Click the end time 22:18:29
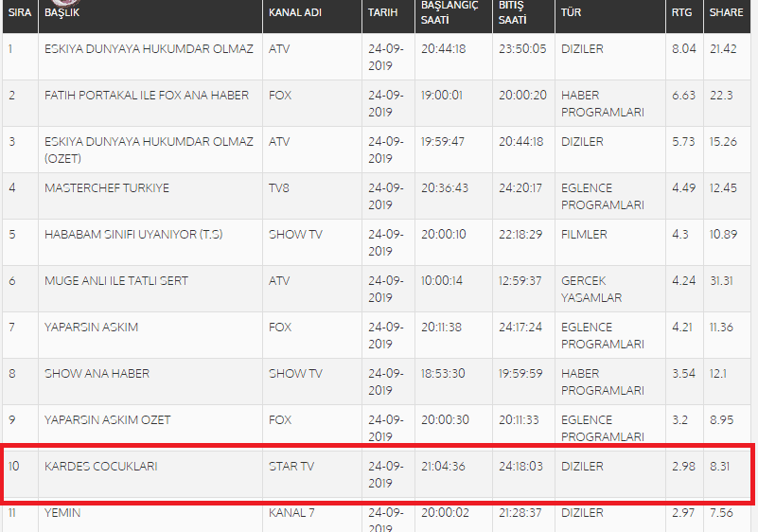 520,235
